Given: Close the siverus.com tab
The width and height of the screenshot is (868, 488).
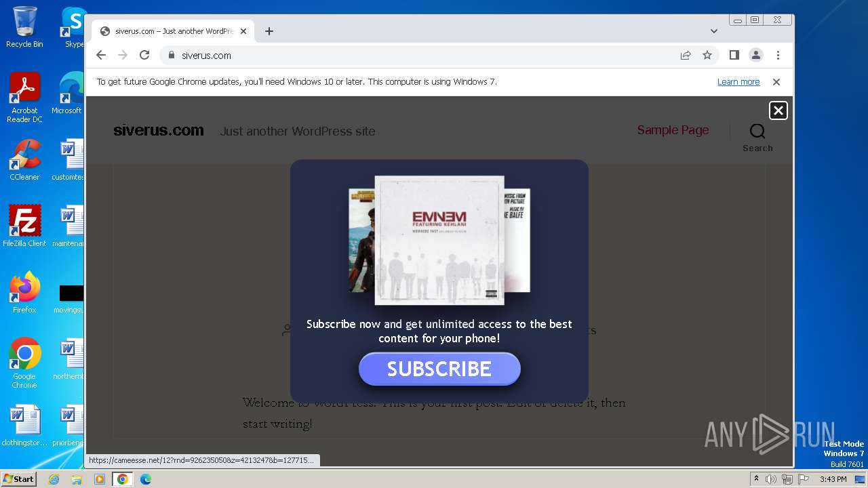Looking at the screenshot, I should (243, 31).
